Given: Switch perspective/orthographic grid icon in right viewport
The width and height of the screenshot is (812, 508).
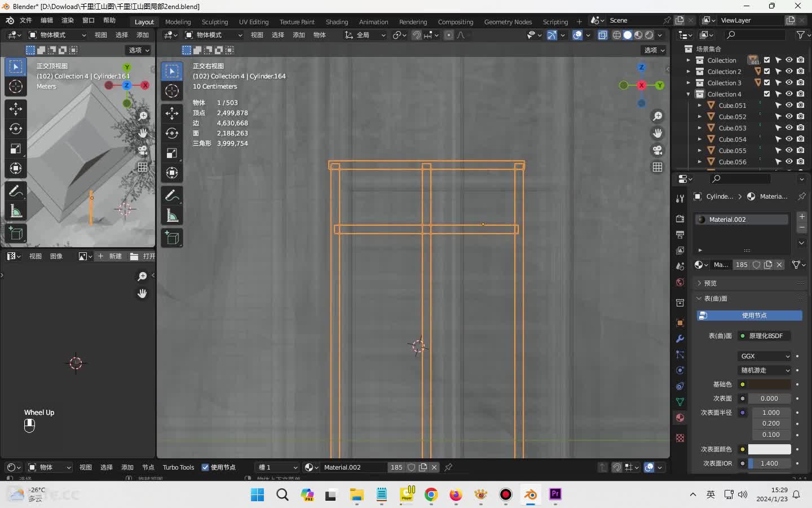Looking at the screenshot, I should (657, 167).
